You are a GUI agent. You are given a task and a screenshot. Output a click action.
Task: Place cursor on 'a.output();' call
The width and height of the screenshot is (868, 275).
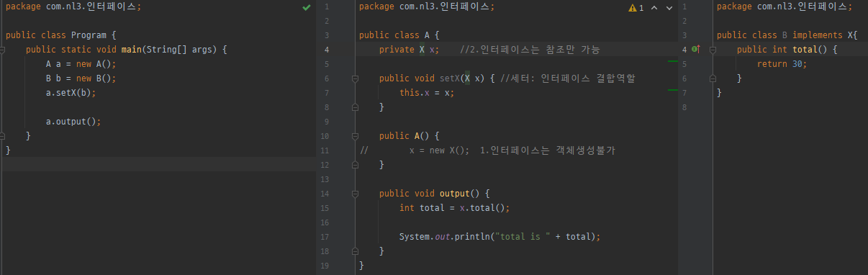[73, 122]
